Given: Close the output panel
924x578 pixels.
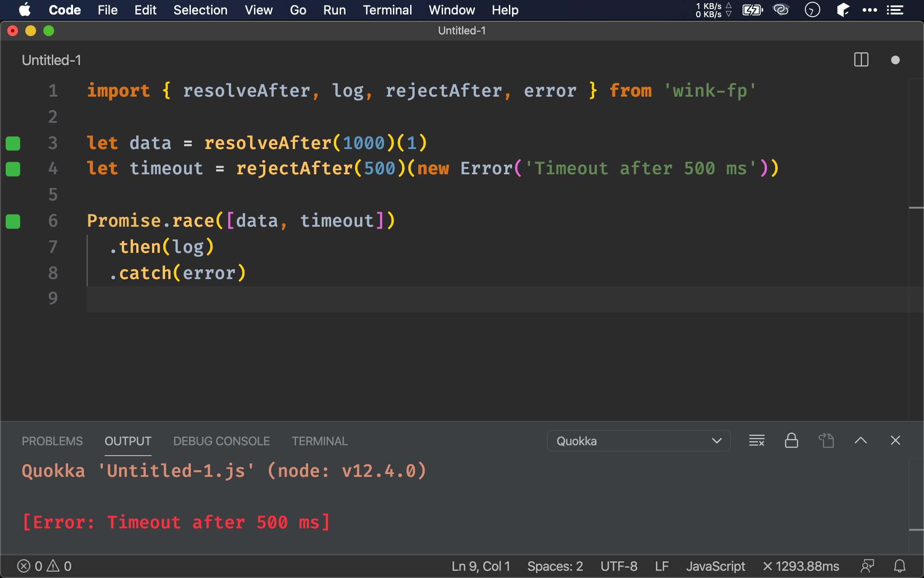Looking at the screenshot, I should click(895, 440).
